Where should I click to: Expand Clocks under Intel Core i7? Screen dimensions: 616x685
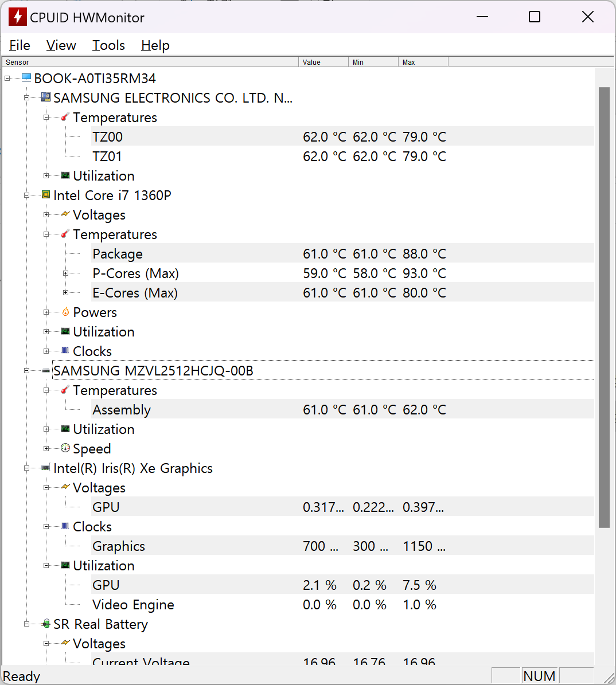tap(46, 351)
